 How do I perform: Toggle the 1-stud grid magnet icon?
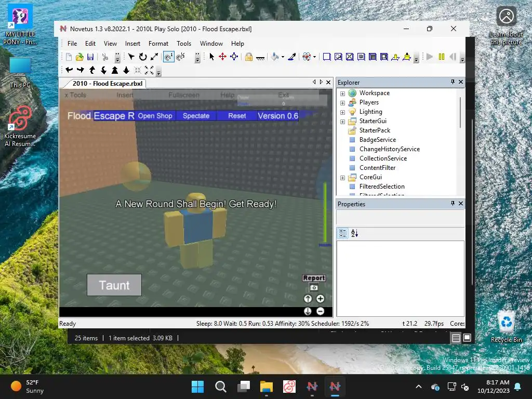pos(169,57)
